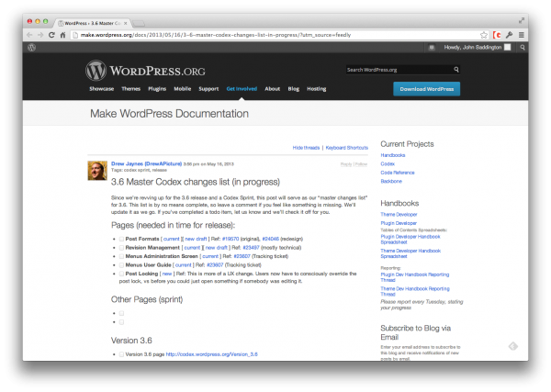The image size is (551, 392).
Task: Open Codex project link
Action: pyautogui.click(x=388, y=164)
